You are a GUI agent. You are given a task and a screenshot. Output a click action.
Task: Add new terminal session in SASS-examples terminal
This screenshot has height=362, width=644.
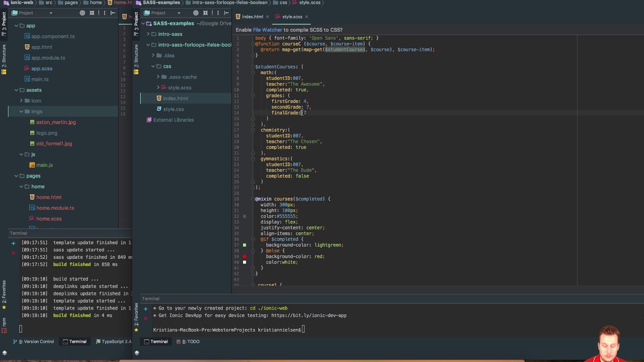point(145,308)
